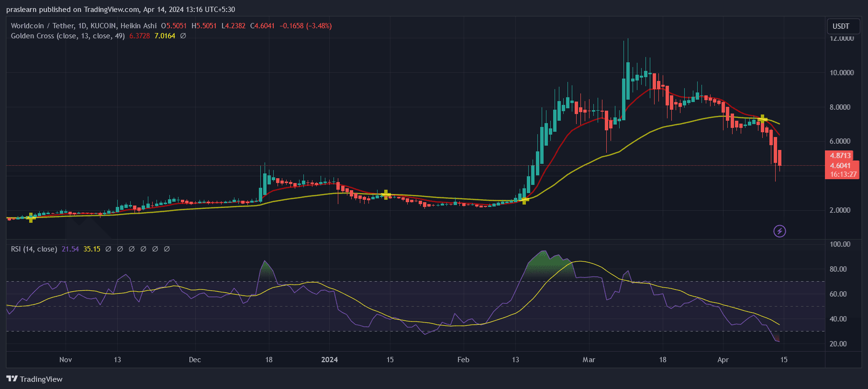Click the 40.00 RSI axis label
Viewport: 868px width, 389px height.
point(838,319)
